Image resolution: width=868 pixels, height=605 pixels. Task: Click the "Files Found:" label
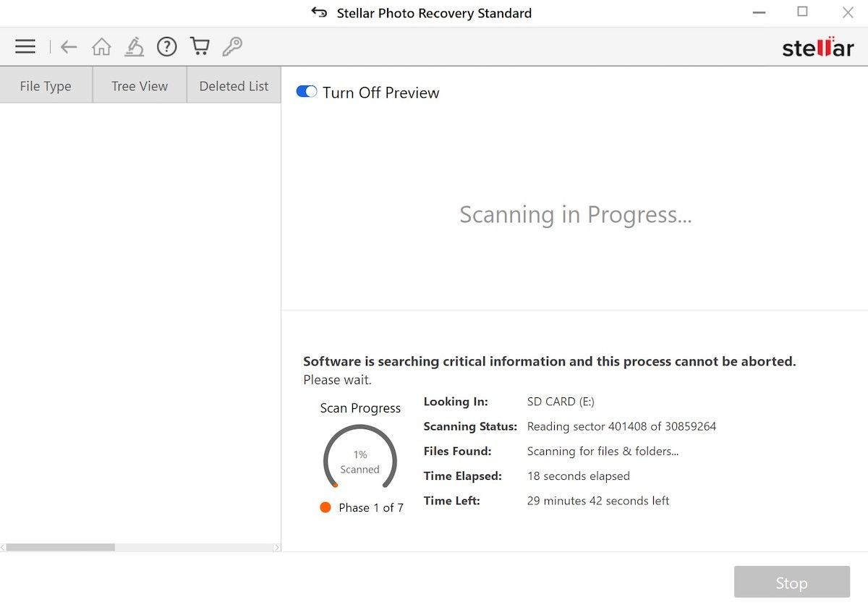coord(458,451)
